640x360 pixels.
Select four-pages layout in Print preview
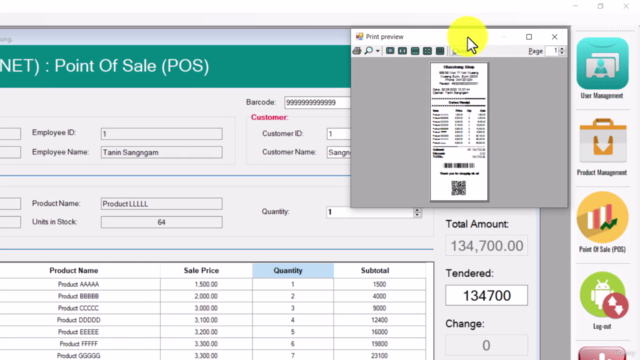click(x=427, y=51)
